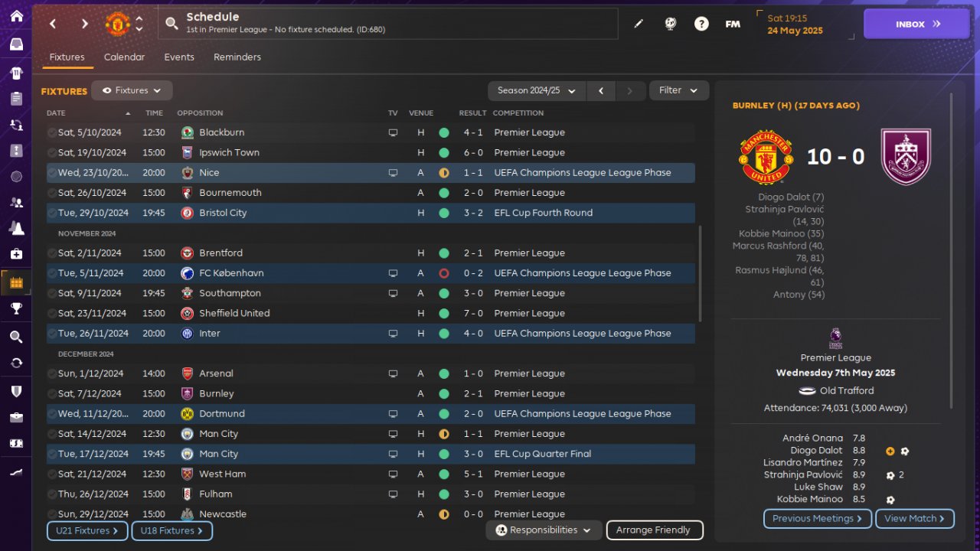Click Luke Shaw in the player ratings list

point(819,487)
